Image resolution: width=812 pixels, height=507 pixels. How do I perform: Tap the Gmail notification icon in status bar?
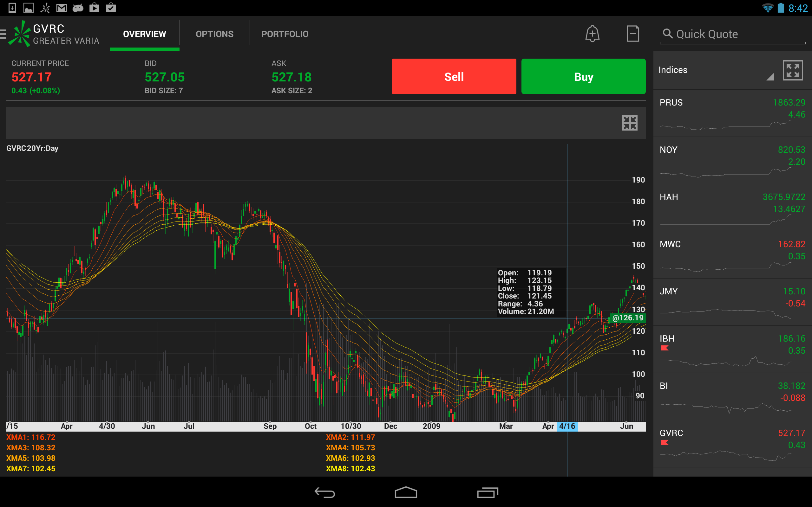click(x=62, y=8)
